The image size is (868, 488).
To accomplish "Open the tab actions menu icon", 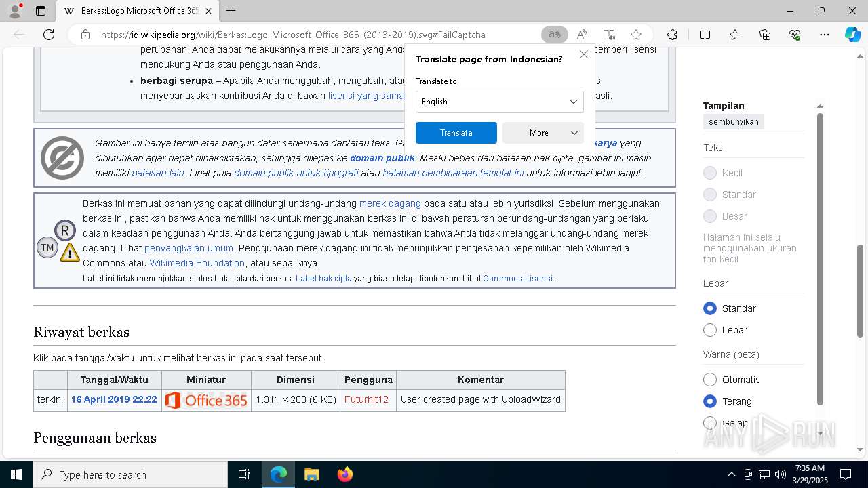I will click(x=41, y=11).
